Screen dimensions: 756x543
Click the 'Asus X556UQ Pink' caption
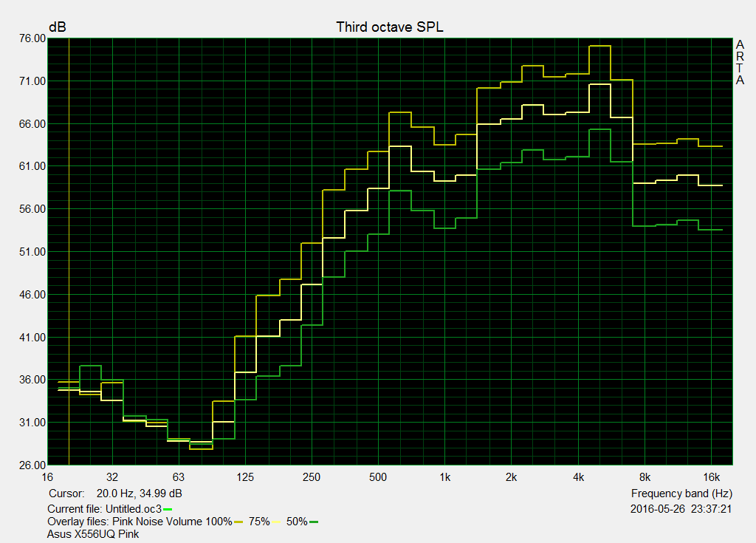93,534
